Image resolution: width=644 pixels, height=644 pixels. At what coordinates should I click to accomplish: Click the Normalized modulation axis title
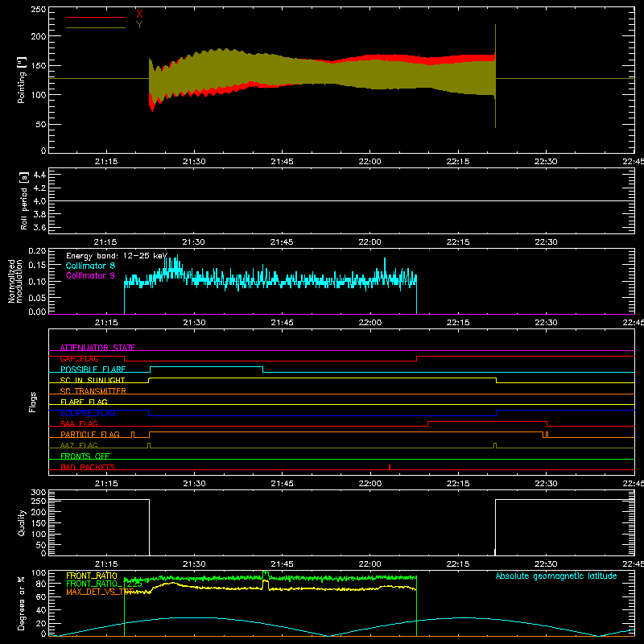(x=15, y=281)
